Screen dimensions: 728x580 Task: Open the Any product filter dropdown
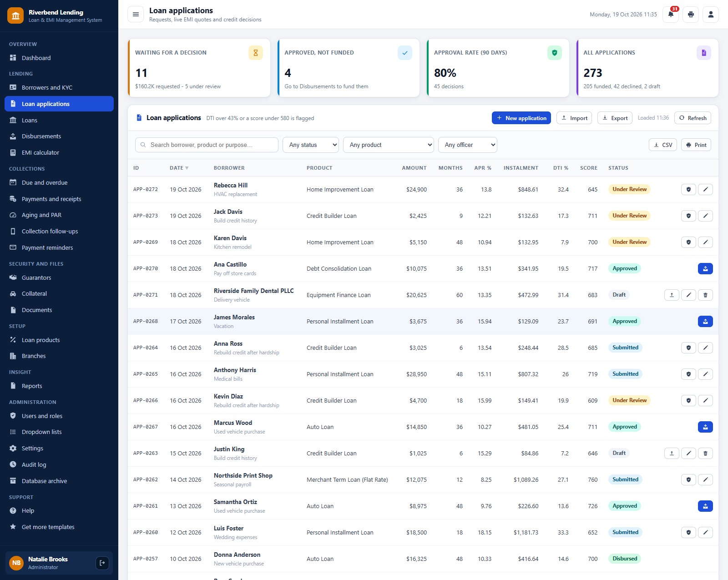[389, 145]
